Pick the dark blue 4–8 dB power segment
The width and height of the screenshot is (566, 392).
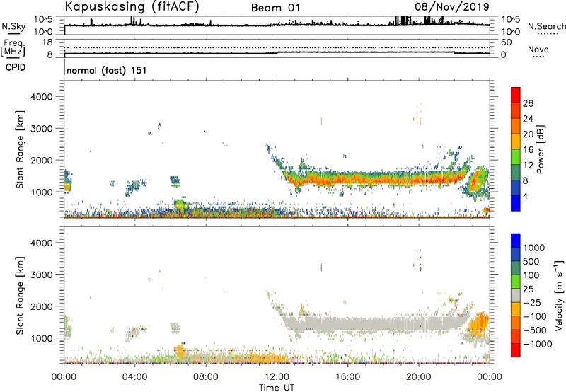click(x=516, y=188)
